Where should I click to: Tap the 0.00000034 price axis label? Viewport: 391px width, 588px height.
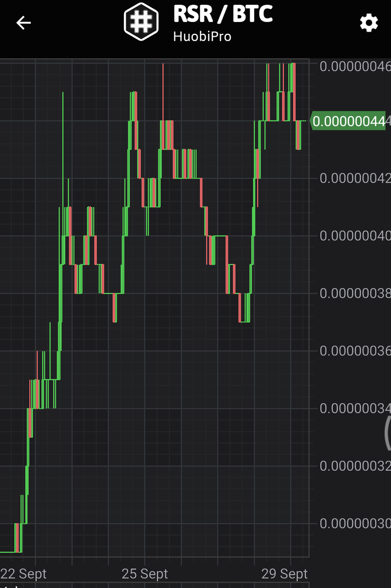pos(355,408)
